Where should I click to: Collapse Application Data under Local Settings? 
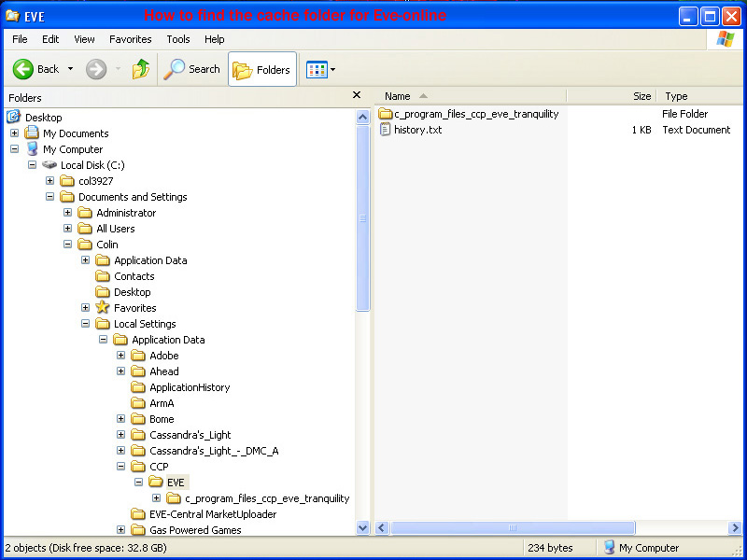coord(103,340)
